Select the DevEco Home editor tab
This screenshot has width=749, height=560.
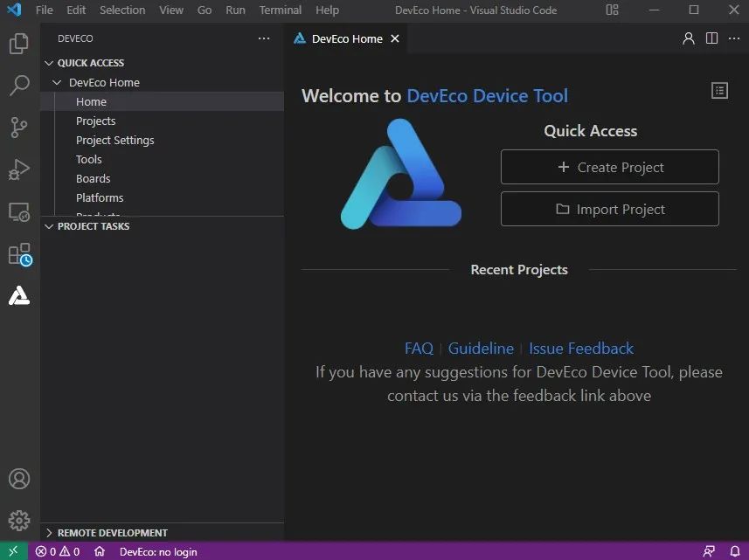point(346,38)
